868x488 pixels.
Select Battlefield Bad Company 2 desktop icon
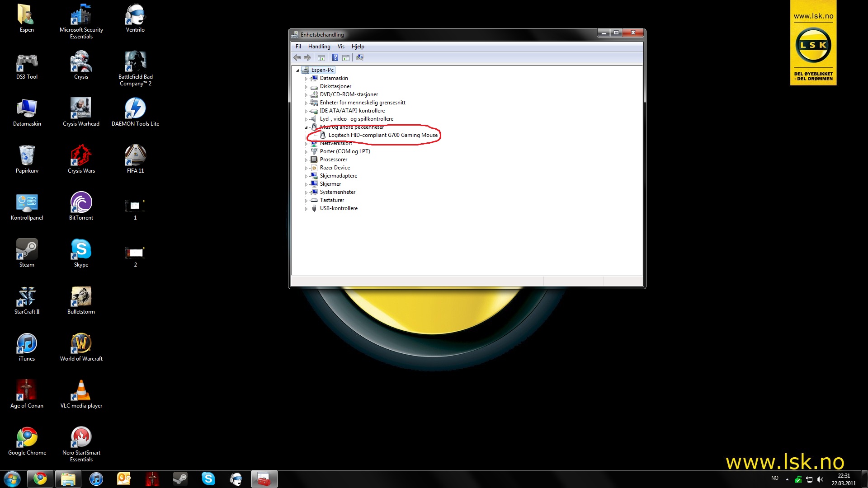tap(135, 69)
